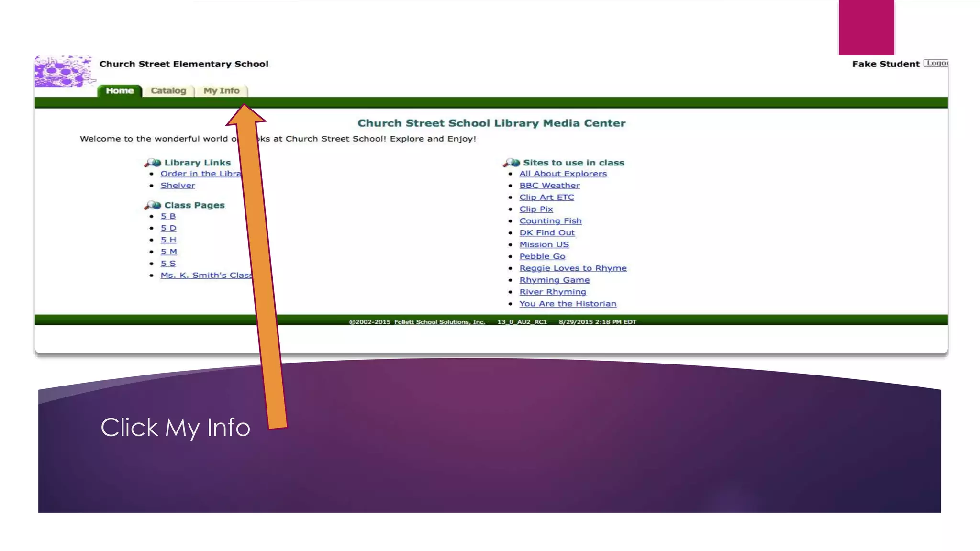Click the Follett School Solutions copyright text
This screenshot has height=551, width=980.
[x=417, y=322]
